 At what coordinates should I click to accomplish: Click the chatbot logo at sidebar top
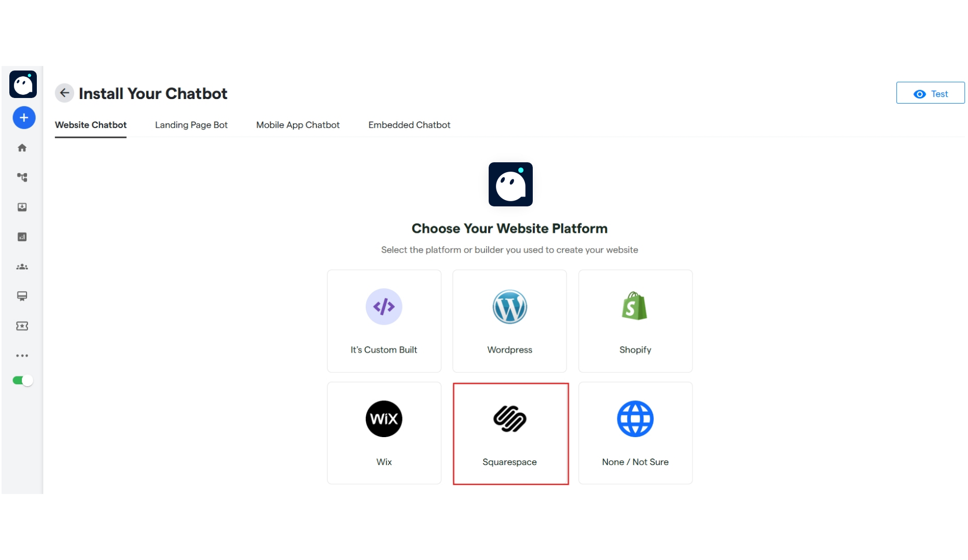[x=23, y=84]
